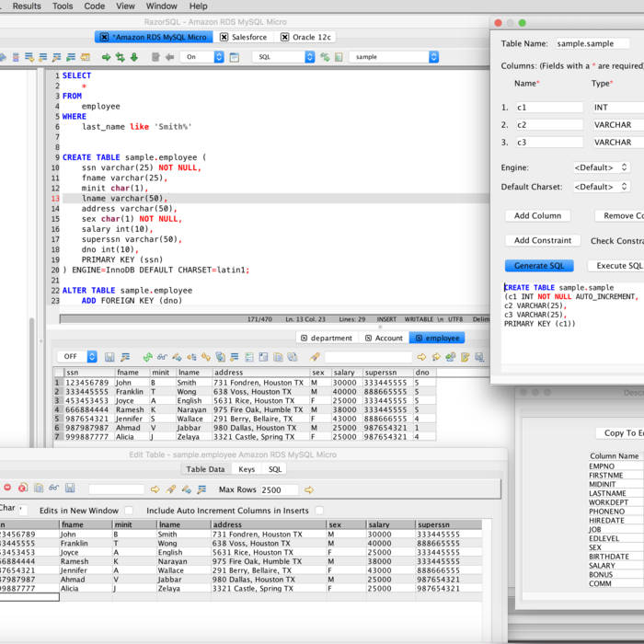Open Type INT combo box for c1
The image size is (644, 644).
click(617, 108)
